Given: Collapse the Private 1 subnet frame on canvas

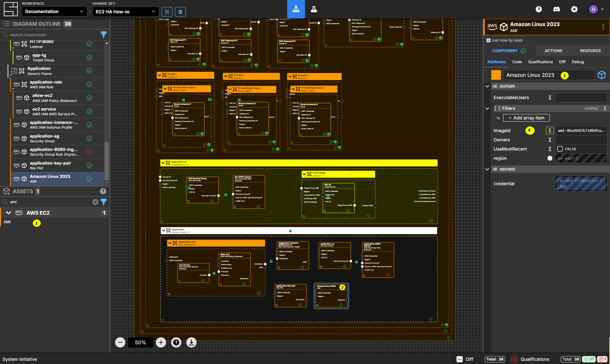Looking at the screenshot, I should pos(159,75).
